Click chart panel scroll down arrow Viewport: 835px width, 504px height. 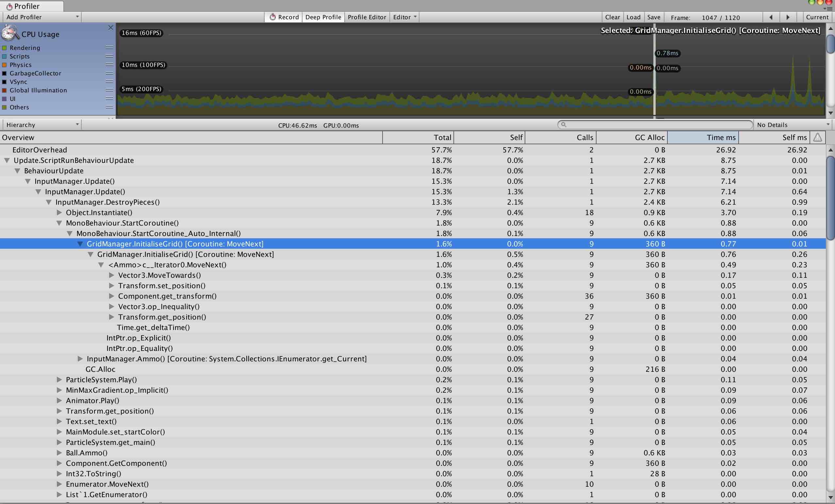click(831, 113)
